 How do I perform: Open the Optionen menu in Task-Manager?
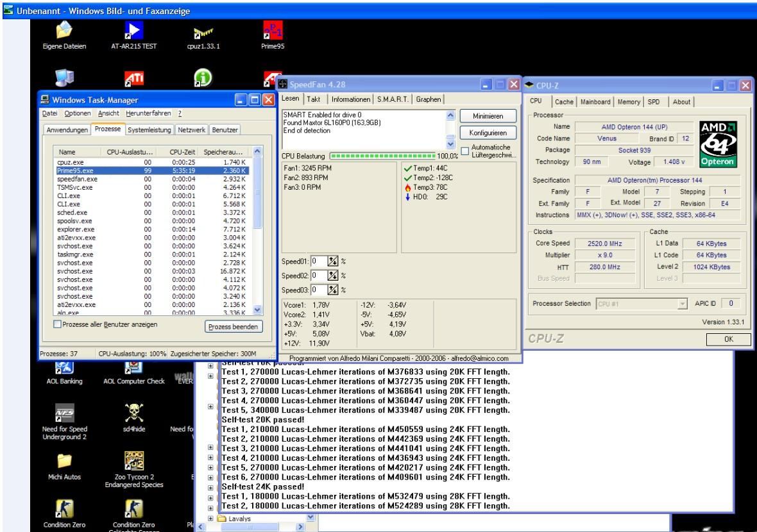pos(77,113)
